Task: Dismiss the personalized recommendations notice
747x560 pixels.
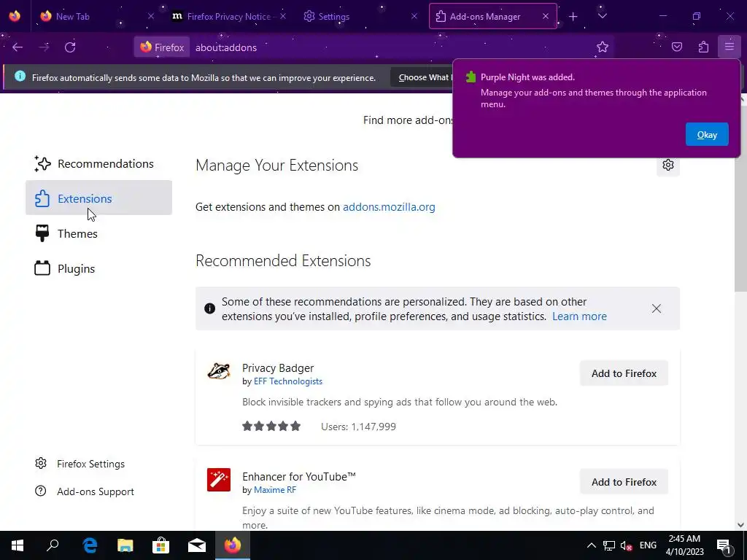Action: click(656, 308)
